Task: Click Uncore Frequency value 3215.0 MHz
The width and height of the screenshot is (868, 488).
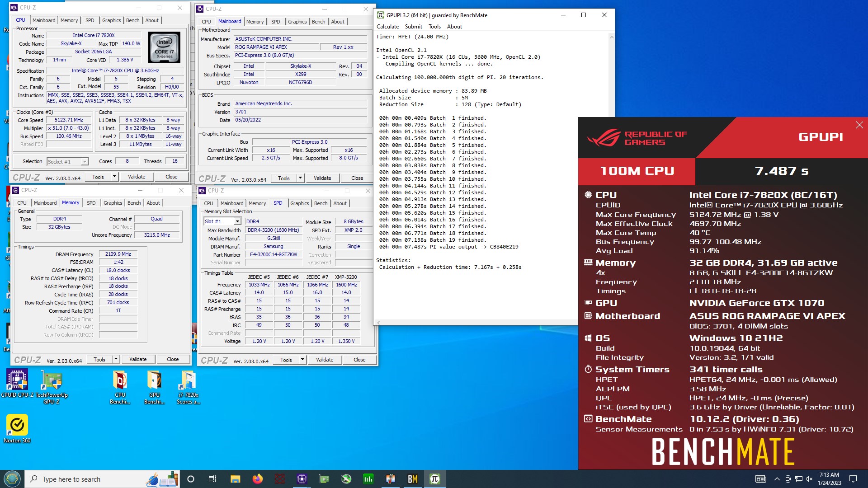Action: [157, 235]
